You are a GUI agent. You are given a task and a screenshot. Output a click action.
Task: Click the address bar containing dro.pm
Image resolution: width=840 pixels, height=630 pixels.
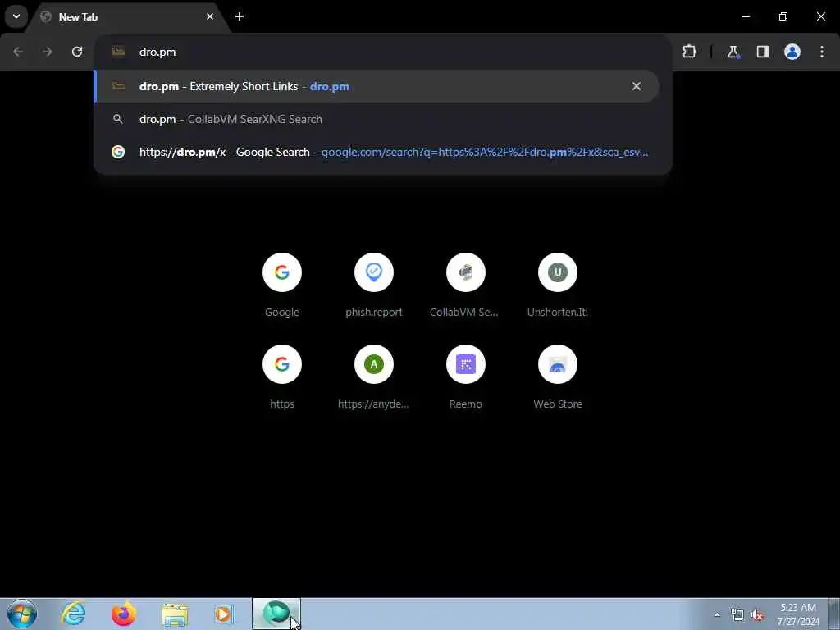click(383, 52)
